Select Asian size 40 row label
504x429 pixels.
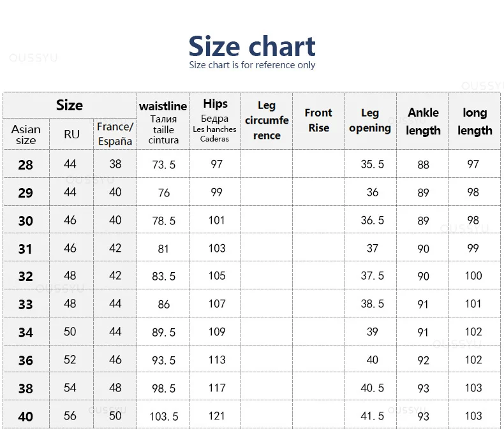point(26,416)
